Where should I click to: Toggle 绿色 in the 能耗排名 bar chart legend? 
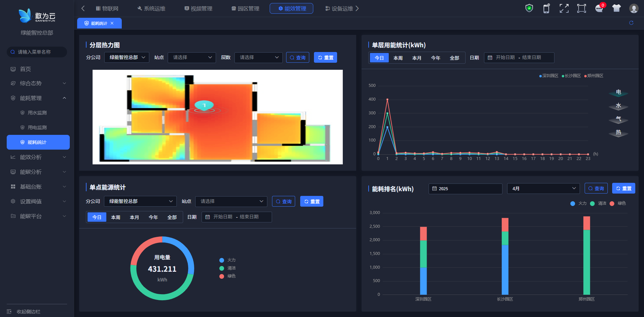[x=618, y=203]
